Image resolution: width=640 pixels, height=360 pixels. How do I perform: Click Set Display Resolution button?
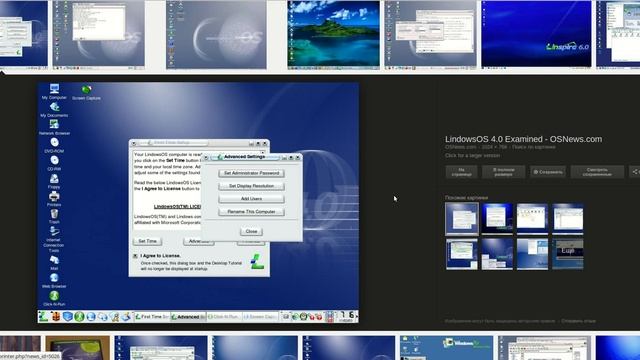tap(251, 186)
